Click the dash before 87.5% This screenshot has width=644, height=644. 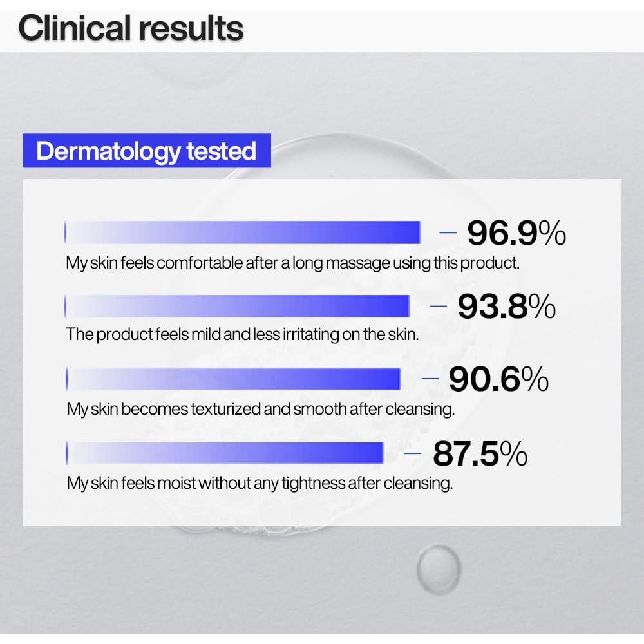pos(412,453)
